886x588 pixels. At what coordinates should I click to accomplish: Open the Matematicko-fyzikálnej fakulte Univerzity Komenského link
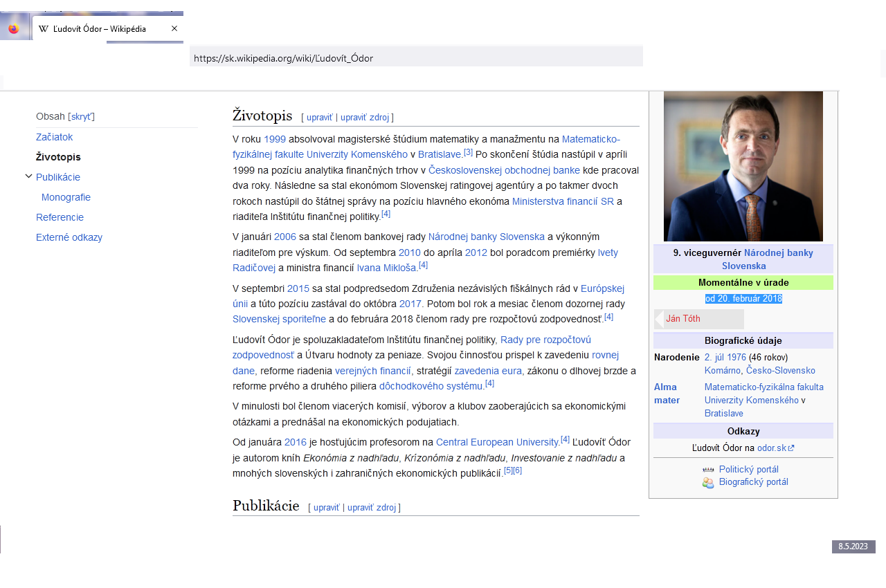pos(426,147)
